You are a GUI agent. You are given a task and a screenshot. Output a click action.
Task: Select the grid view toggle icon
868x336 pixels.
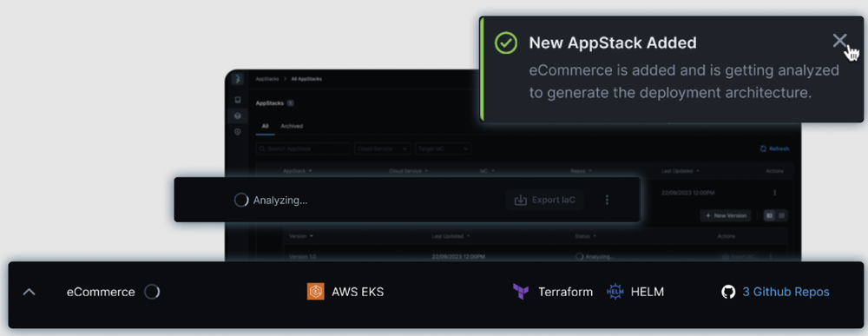781,215
